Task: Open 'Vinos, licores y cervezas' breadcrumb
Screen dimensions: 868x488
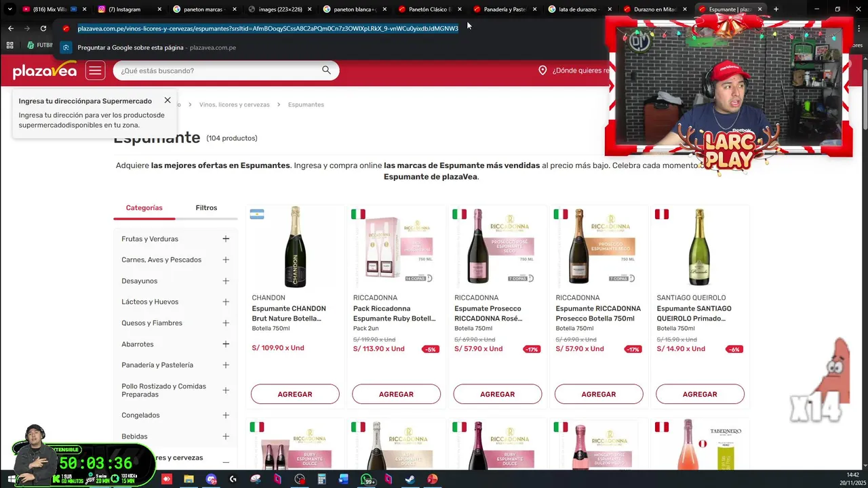Action: (x=235, y=104)
